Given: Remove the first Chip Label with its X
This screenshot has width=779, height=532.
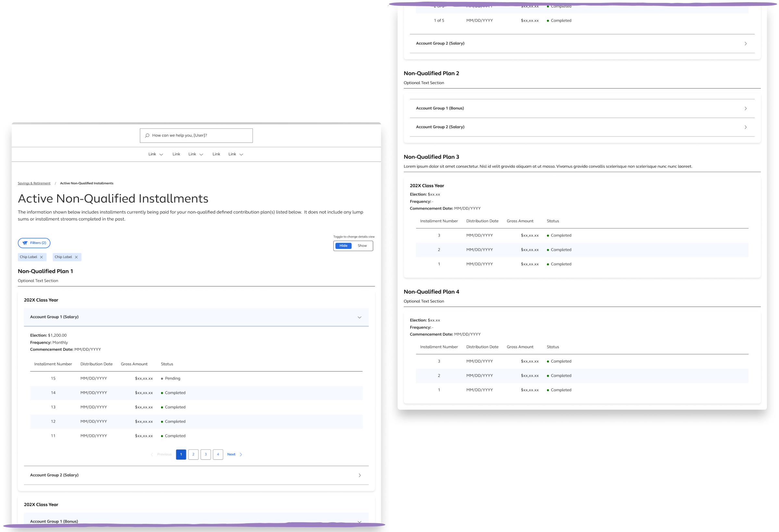Looking at the screenshot, I should tap(42, 257).
